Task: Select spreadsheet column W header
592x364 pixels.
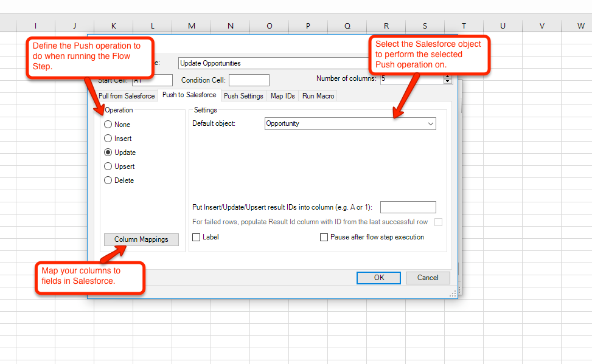Action: 577,26
